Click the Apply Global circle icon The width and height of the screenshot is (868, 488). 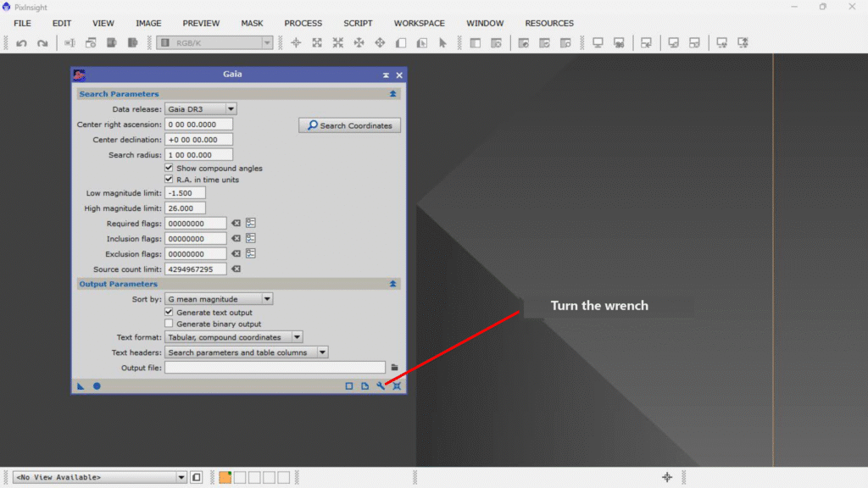[x=97, y=386]
